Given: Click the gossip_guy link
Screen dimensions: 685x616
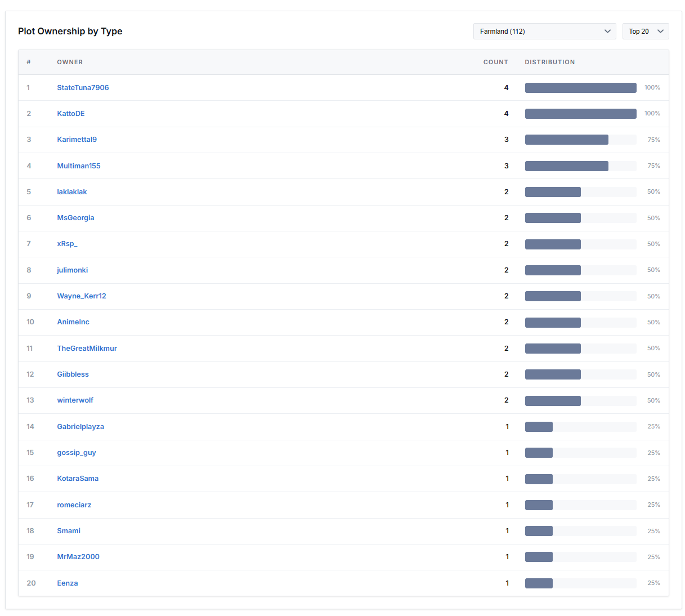Looking at the screenshot, I should [77, 453].
